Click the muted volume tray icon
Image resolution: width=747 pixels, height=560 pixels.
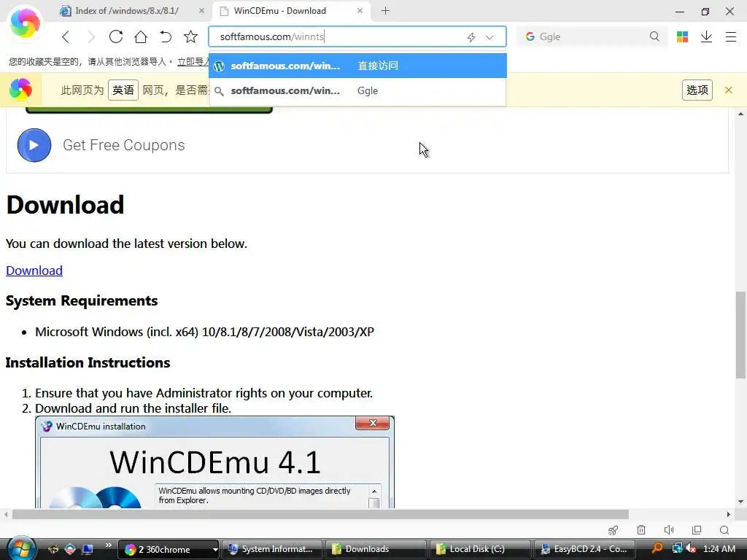691,548
